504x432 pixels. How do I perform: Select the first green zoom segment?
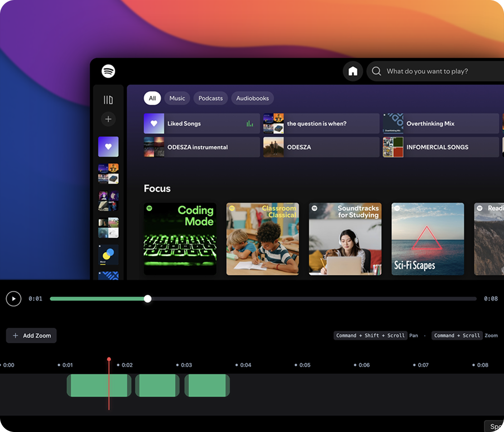[99, 385]
